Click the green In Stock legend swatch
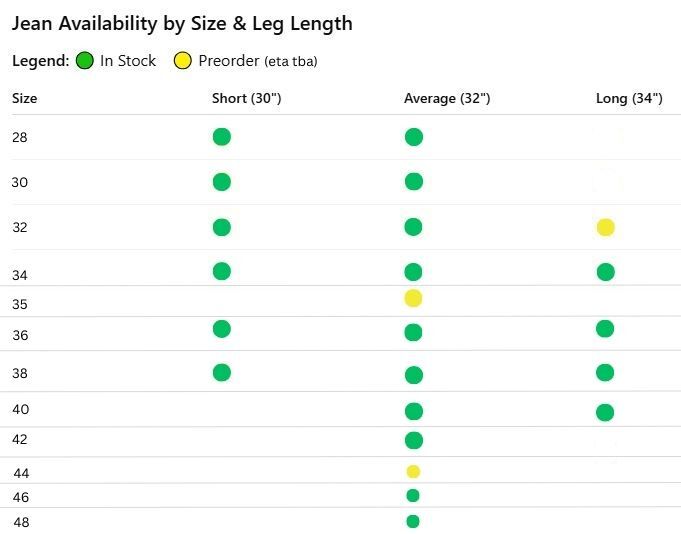Image resolution: width=681 pixels, height=534 pixels. [x=85, y=61]
